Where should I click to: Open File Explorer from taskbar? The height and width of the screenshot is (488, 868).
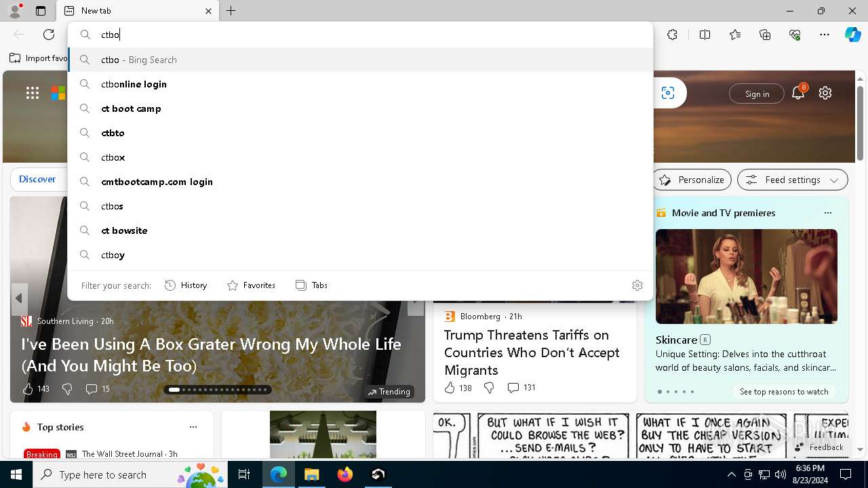point(311,474)
